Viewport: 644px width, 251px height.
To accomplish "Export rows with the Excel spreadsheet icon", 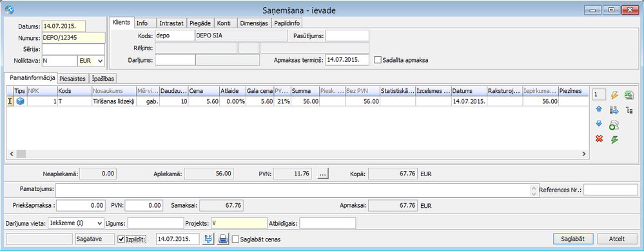I will point(629,95).
